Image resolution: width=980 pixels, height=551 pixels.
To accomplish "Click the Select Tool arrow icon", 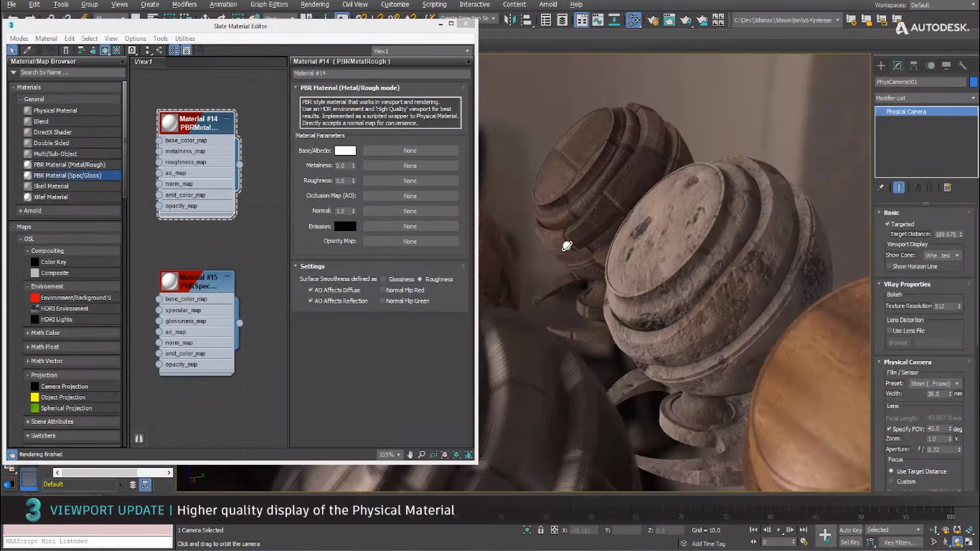I will click(x=12, y=50).
